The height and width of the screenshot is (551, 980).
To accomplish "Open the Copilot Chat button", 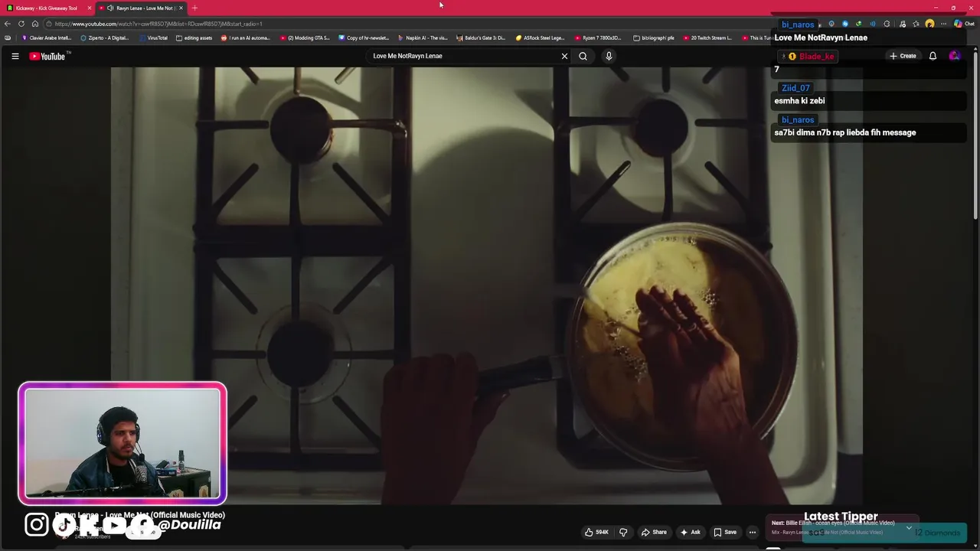I will [964, 24].
